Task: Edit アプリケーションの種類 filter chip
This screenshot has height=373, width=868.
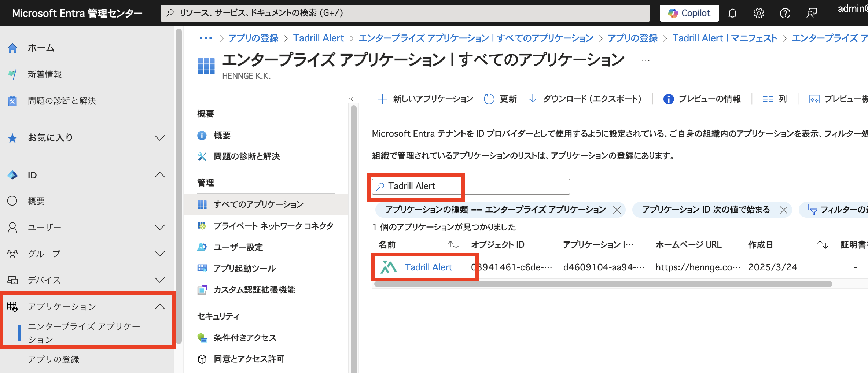Action: [495, 210]
